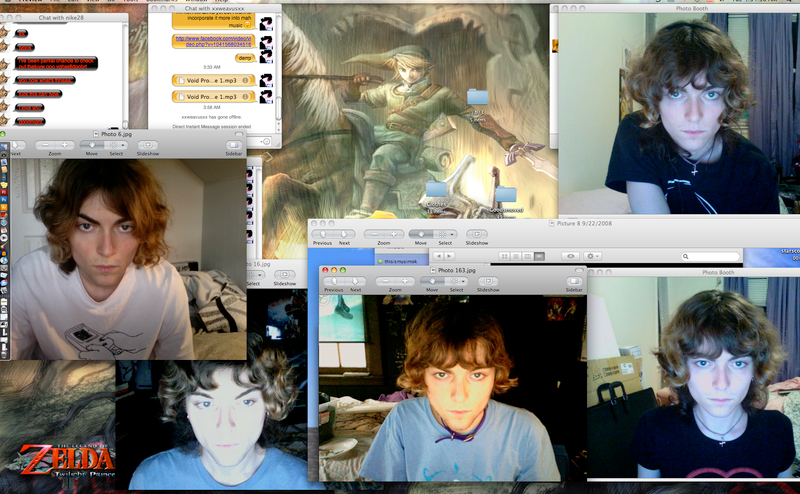Select the 'Chat with xxweavusxx' window title bar

214,9
